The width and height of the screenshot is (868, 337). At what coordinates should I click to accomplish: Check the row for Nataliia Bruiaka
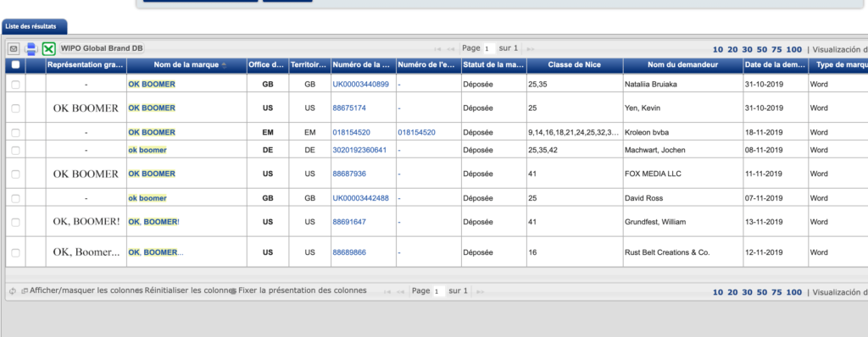pos(15,85)
